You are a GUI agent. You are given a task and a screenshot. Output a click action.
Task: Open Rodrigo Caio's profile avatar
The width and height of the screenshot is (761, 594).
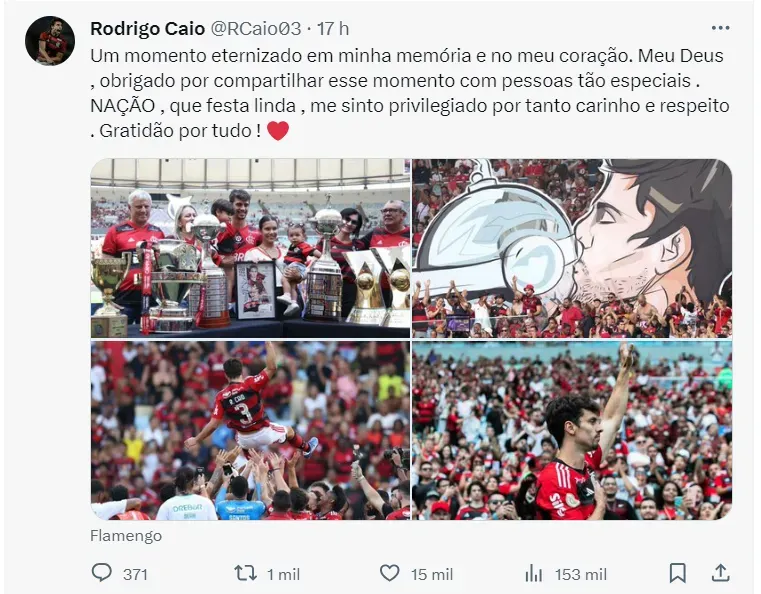[50, 41]
